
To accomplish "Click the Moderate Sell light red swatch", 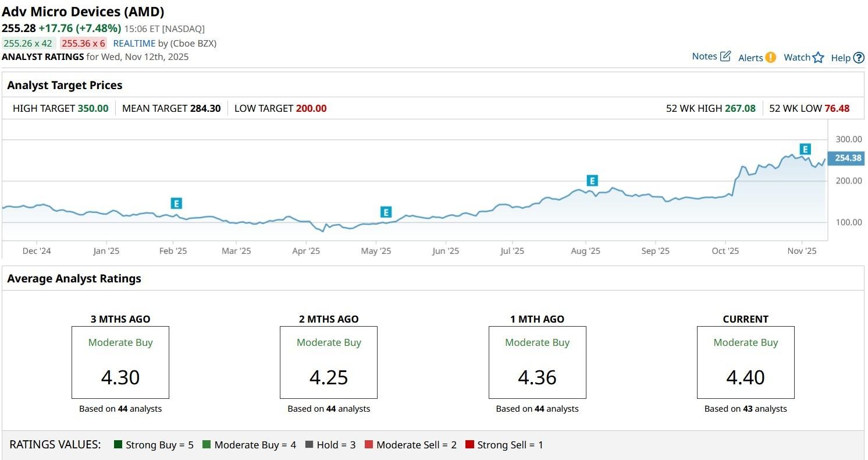I will (368, 445).
